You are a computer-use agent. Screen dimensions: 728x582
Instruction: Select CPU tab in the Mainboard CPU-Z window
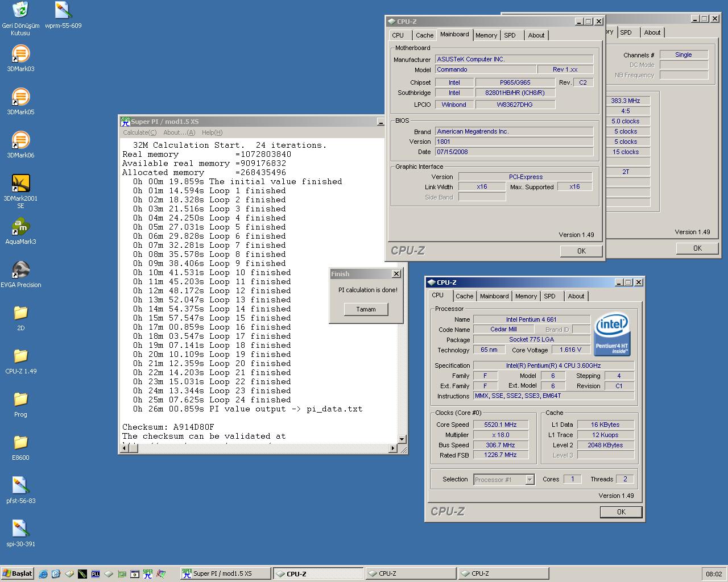398,35
